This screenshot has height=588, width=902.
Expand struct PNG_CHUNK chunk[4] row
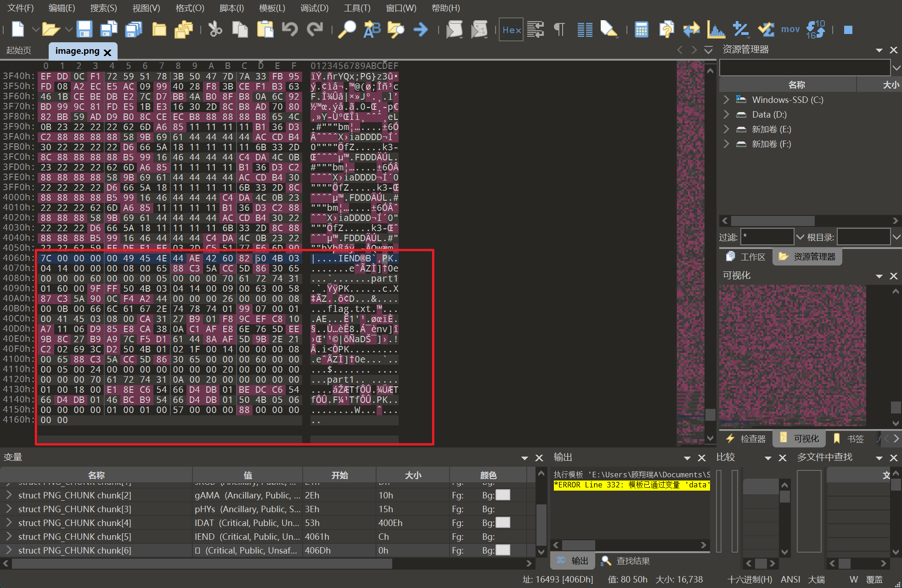[x=9, y=523]
